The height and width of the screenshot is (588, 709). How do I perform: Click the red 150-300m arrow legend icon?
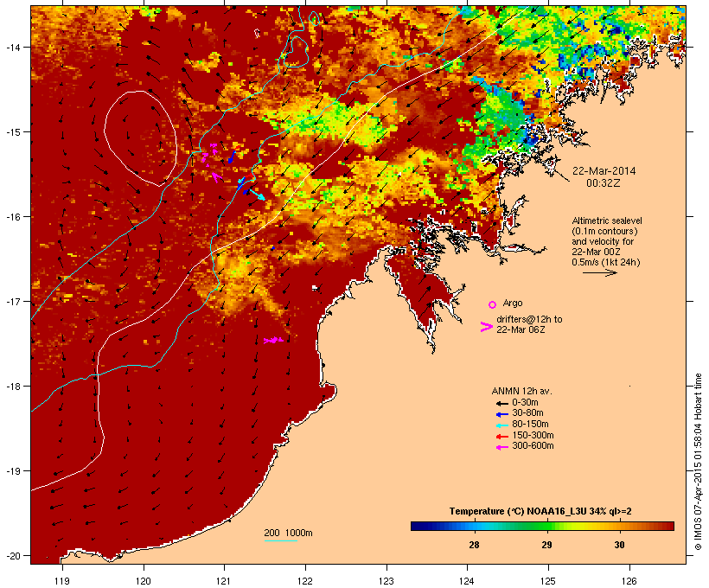coord(502,437)
